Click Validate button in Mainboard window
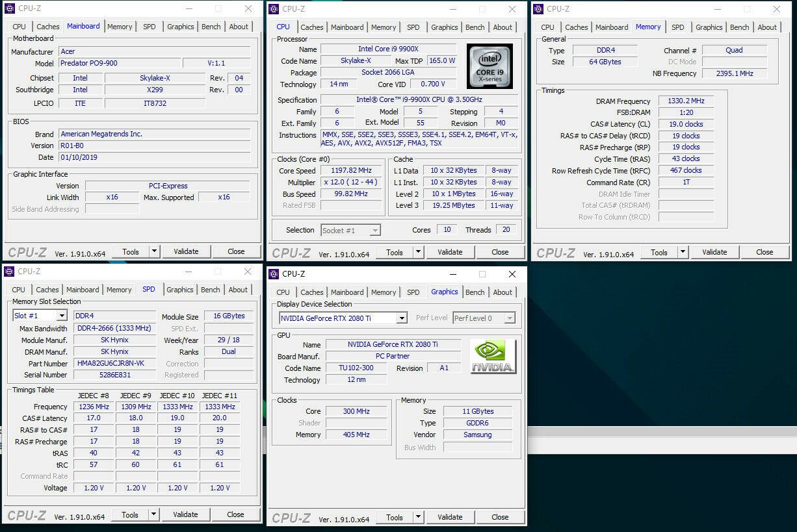This screenshot has width=797, height=532. [186, 251]
